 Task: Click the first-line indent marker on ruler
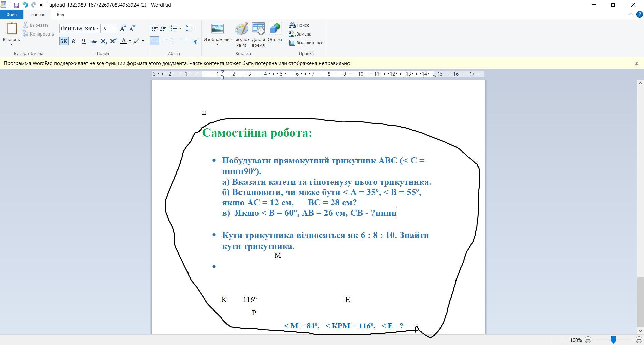point(222,72)
